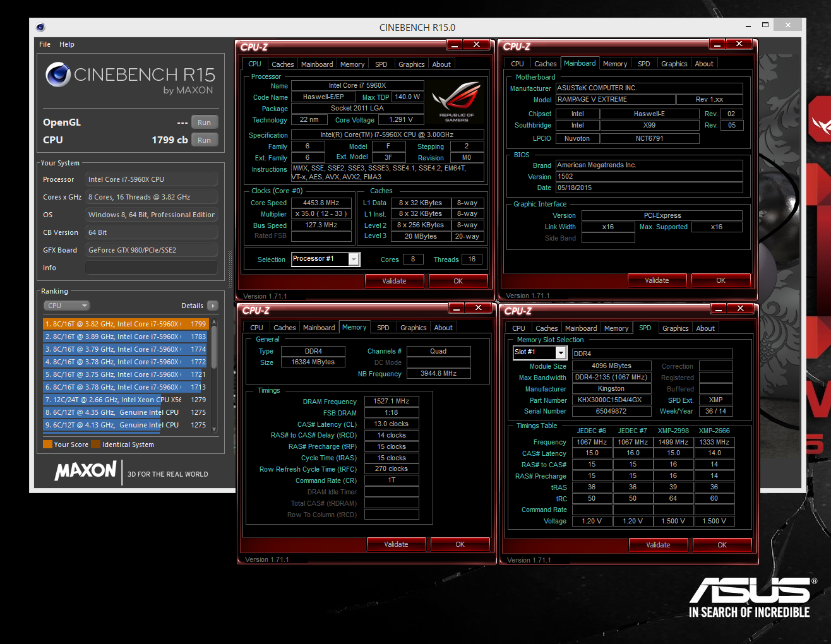Select ranking row 7 Intel Xeon 1279
Viewport: 831px width, 644px height.
click(124, 400)
